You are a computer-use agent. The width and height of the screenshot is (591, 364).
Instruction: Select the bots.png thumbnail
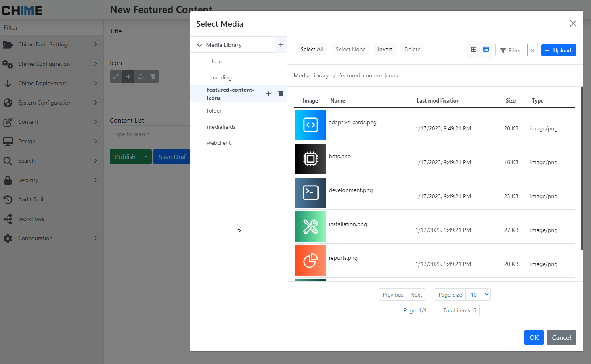pos(310,159)
